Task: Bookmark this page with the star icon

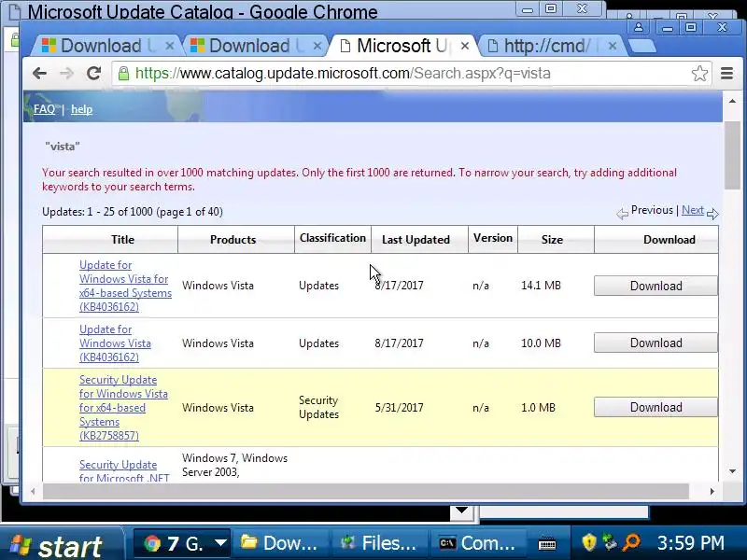Action: pos(699,74)
